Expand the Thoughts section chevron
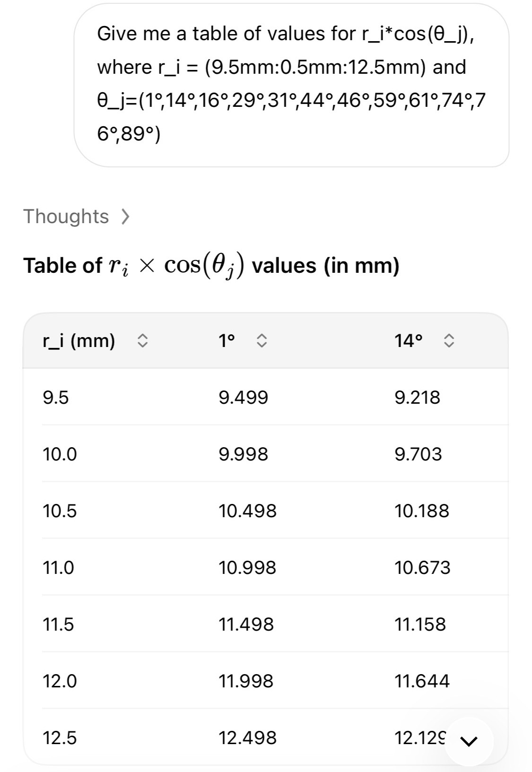This screenshot has height=772, width=532. [x=125, y=217]
